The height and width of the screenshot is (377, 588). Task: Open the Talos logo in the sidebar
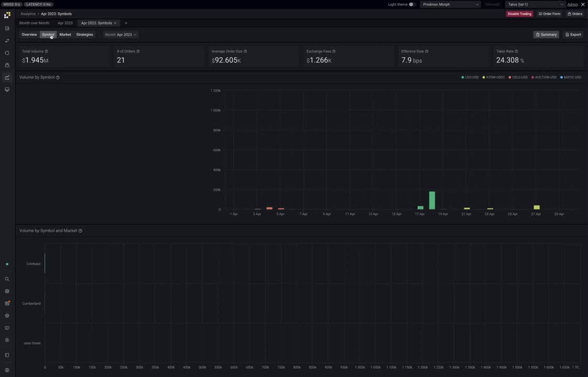[7, 15]
